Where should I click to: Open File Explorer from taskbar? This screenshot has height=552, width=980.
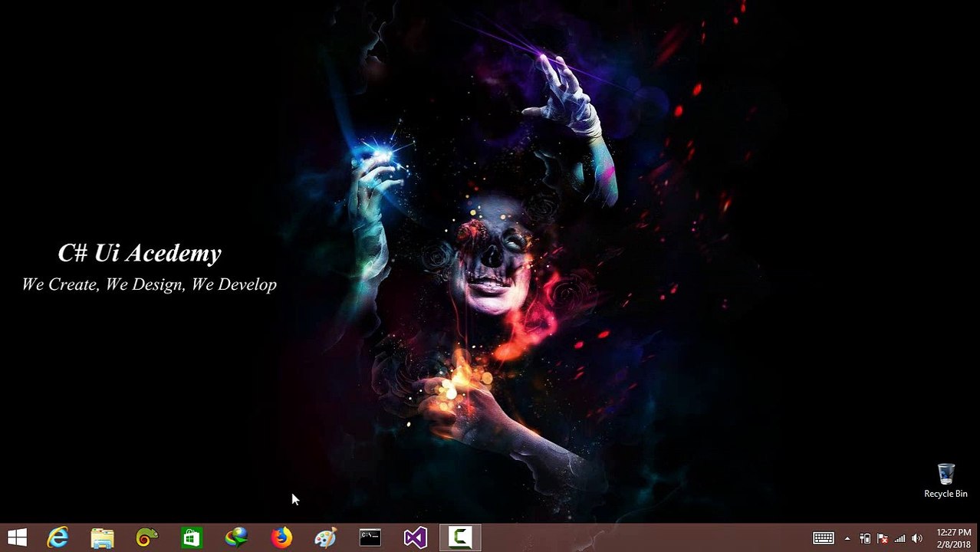(102, 537)
